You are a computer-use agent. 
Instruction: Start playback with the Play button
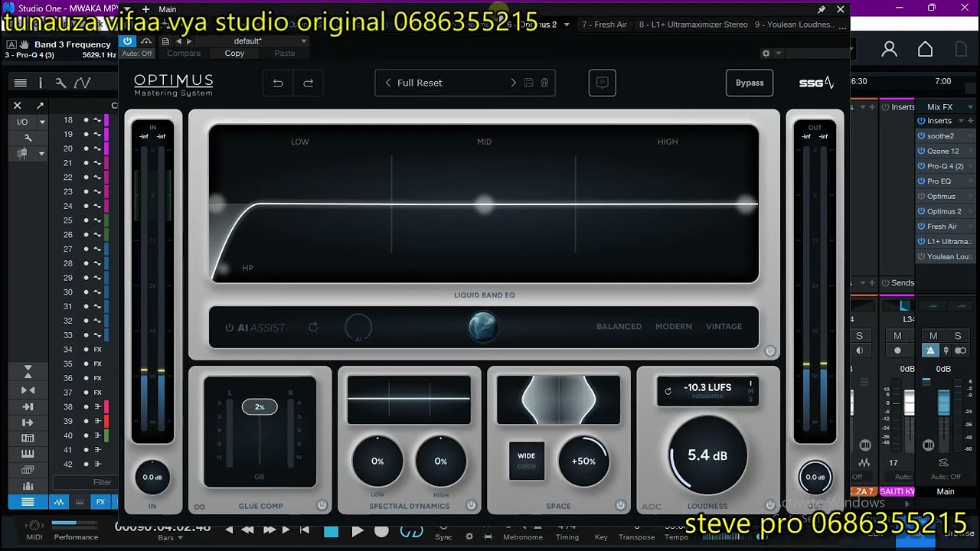(x=357, y=530)
